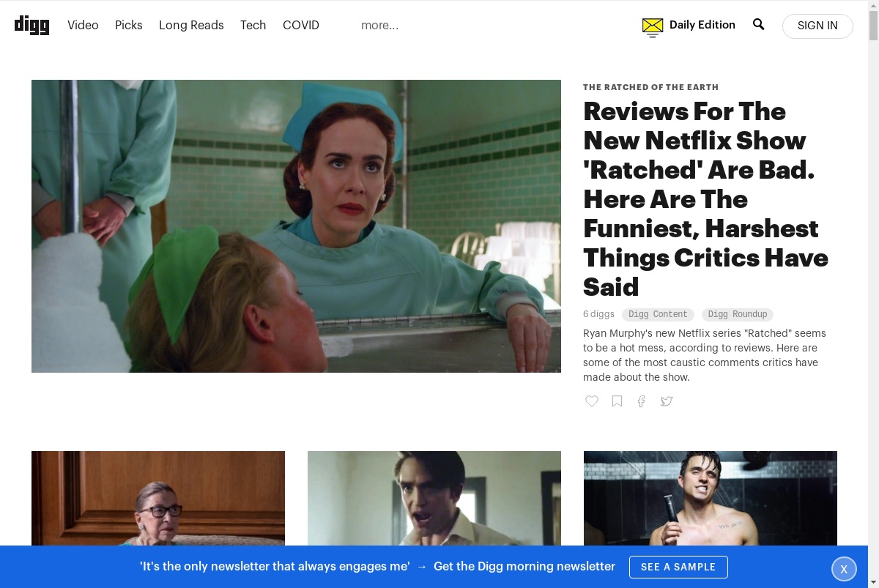Bookmark the Ratched reviews article
This screenshot has width=879, height=588.
(617, 401)
